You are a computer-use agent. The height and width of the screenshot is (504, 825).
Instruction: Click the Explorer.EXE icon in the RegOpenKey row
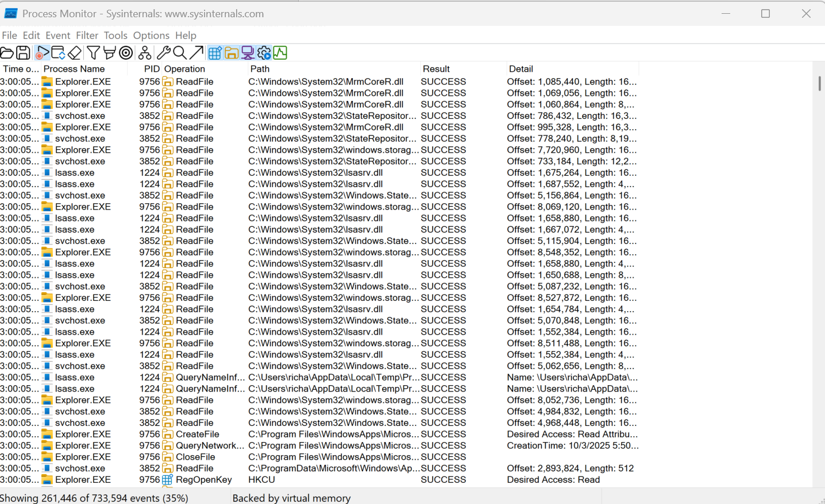coord(47,480)
